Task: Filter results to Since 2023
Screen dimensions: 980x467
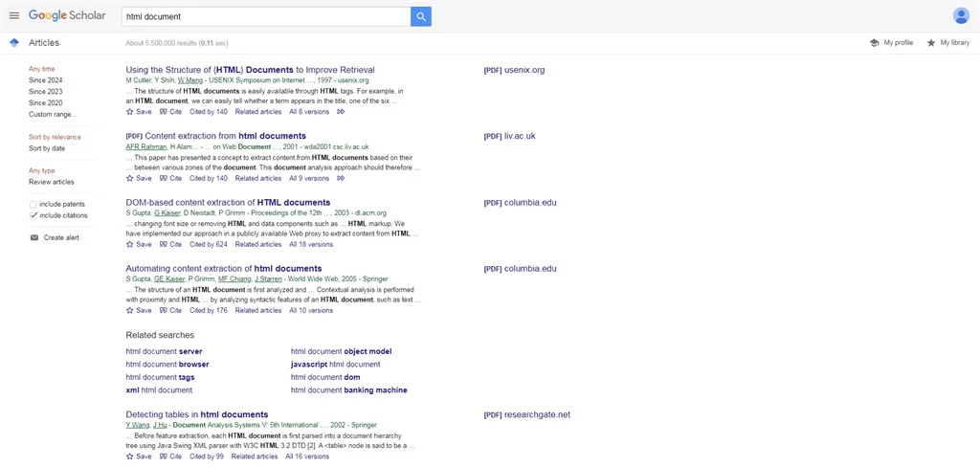Action: pyautogui.click(x=46, y=92)
